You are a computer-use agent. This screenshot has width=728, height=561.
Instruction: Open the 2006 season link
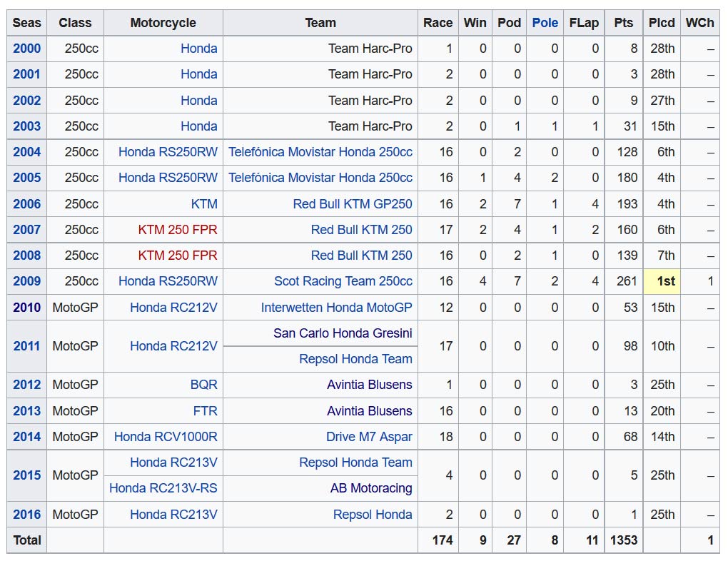pos(27,204)
